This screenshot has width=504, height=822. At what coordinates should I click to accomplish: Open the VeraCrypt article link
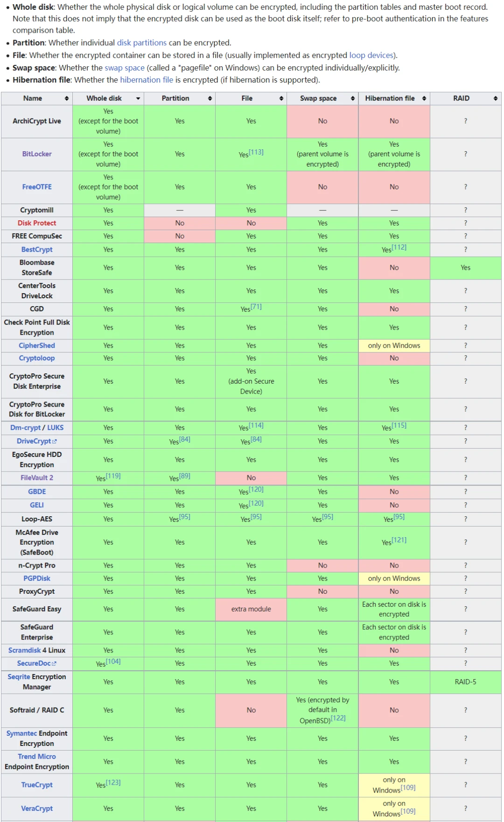(37, 808)
